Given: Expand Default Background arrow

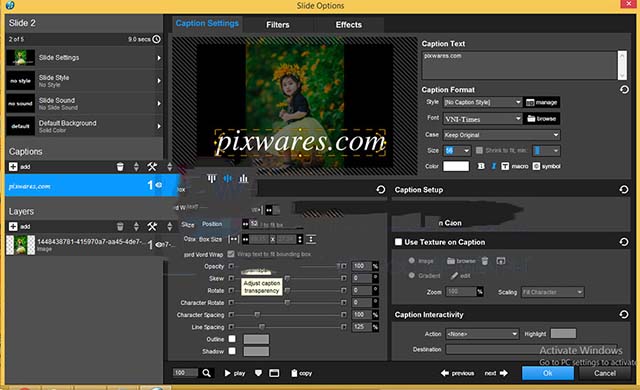Looking at the screenshot, I should point(159,126).
